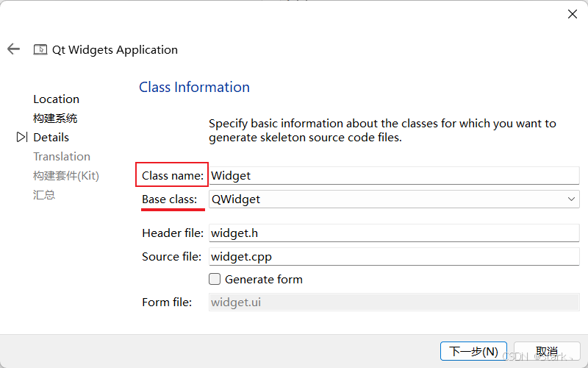Click the Qt Widgets Application title text

[x=115, y=49]
